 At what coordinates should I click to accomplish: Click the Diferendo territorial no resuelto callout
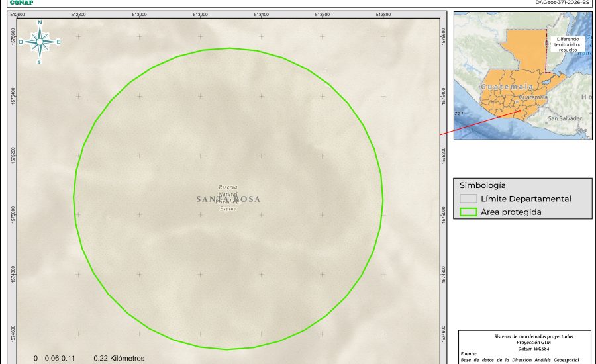point(568,44)
